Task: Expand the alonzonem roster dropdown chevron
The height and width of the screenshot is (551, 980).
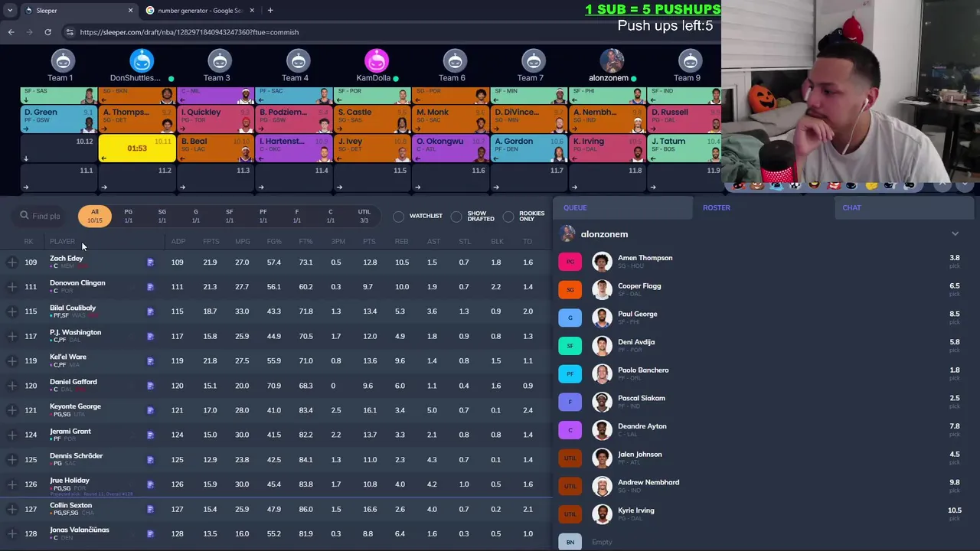Action: point(955,234)
